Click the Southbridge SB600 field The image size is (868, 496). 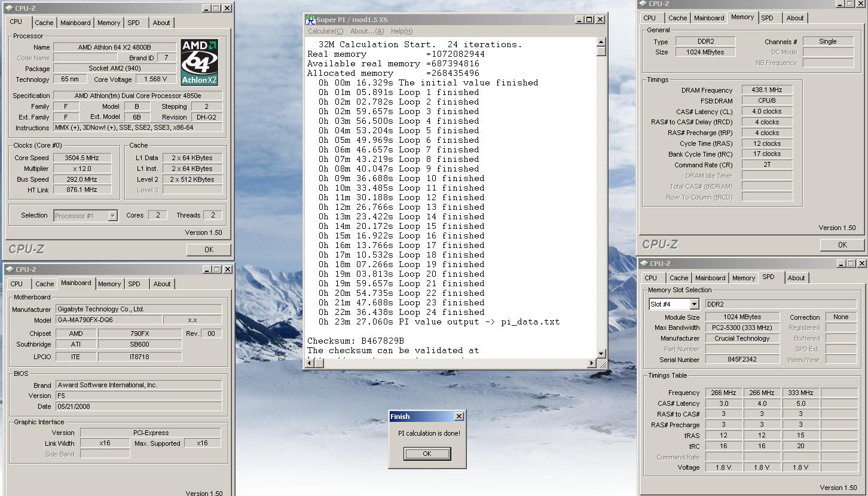click(x=139, y=344)
